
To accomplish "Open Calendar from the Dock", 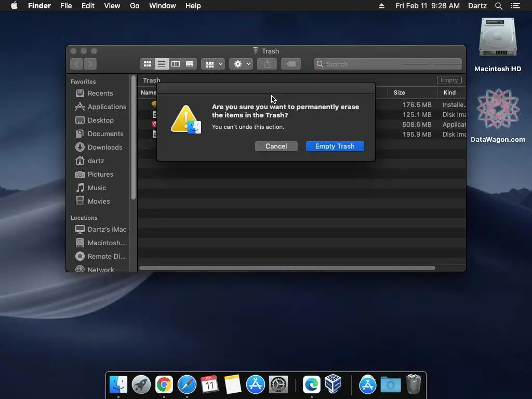I will [x=210, y=384].
